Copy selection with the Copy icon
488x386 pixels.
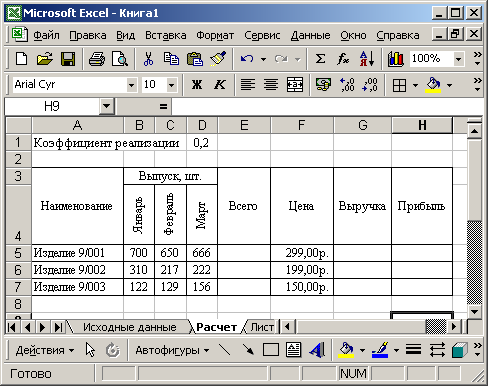(171, 59)
